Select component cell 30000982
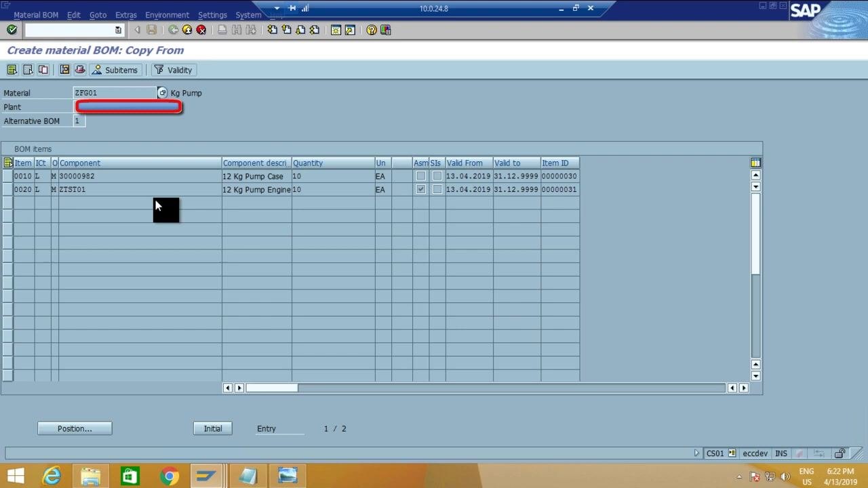Viewport: 868px width, 488px height. click(x=140, y=176)
